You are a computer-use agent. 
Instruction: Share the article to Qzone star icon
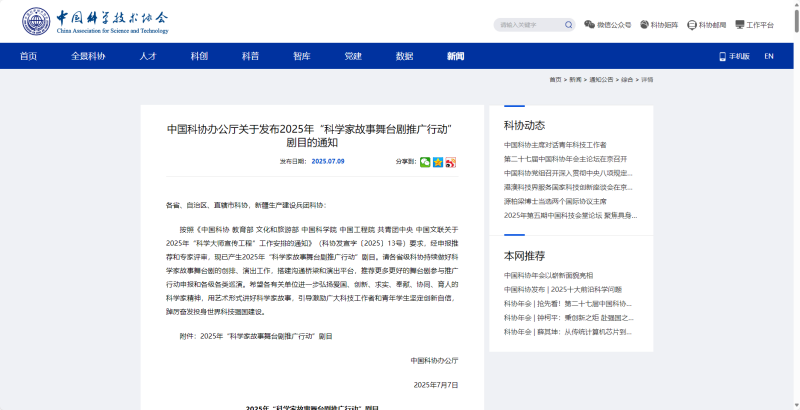pyautogui.click(x=438, y=162)
